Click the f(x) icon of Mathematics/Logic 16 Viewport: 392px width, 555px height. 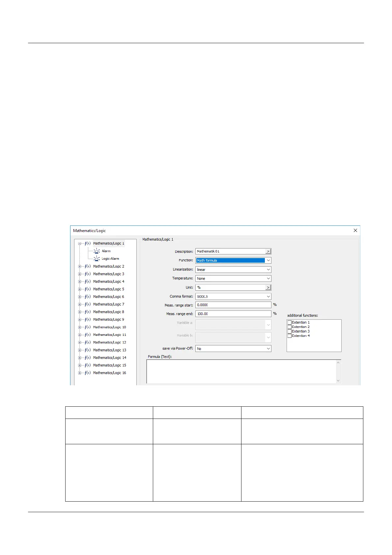click(x=88, y=373)
